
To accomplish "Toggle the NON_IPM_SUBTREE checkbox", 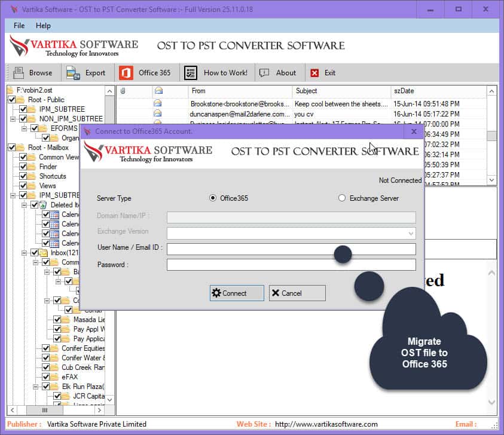I will click(x=23, y=119).
